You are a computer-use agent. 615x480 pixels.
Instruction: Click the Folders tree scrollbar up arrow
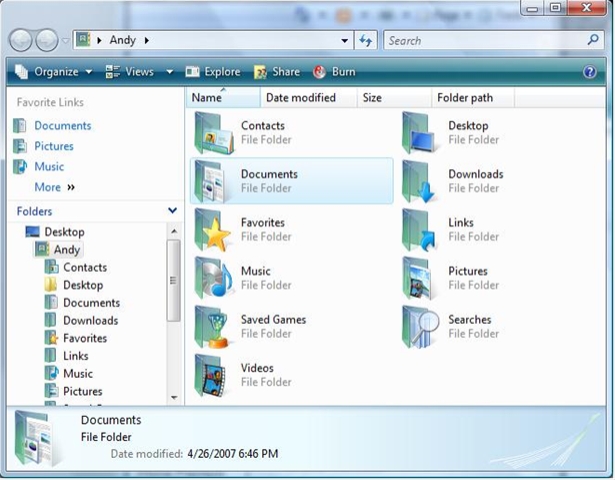[174, 231]
